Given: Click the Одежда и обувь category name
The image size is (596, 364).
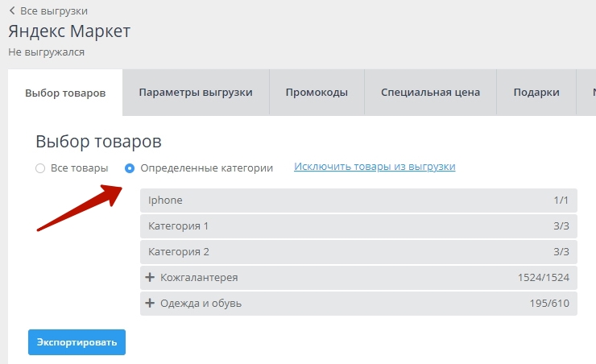Looking at the screenshot, I should click(x=201, y=304).
